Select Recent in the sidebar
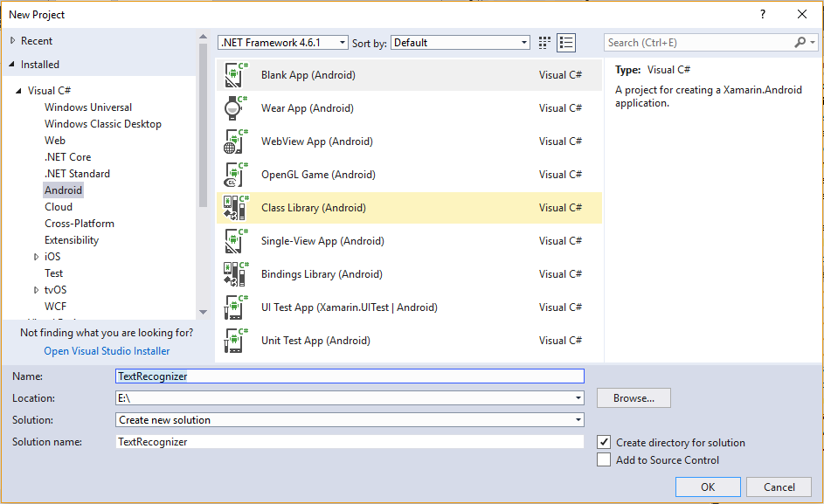 click(x=39, y=40)
